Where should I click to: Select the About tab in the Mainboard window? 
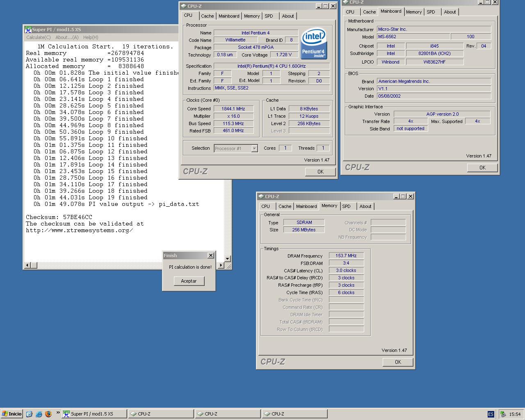(450, 12)
